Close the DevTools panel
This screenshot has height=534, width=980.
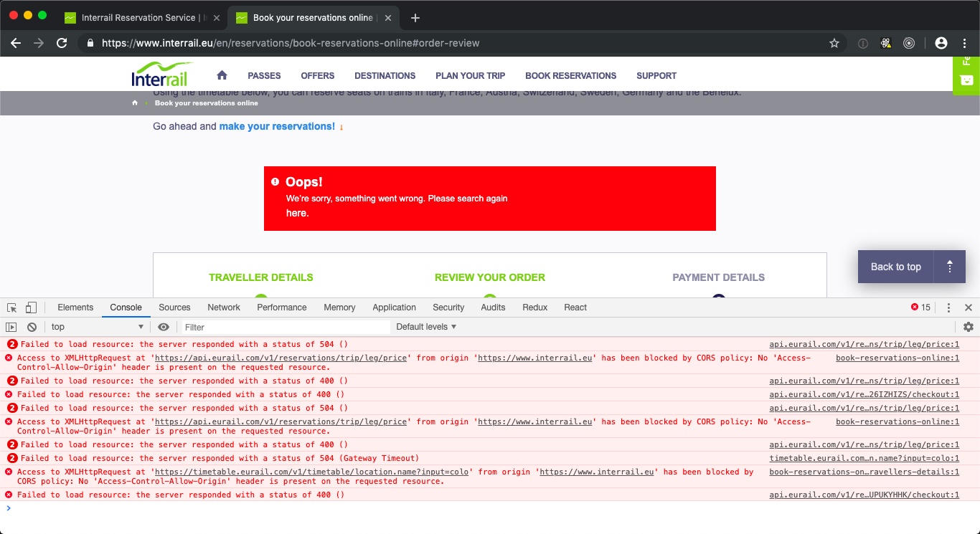pyautogui.click(x=969, y=307)
